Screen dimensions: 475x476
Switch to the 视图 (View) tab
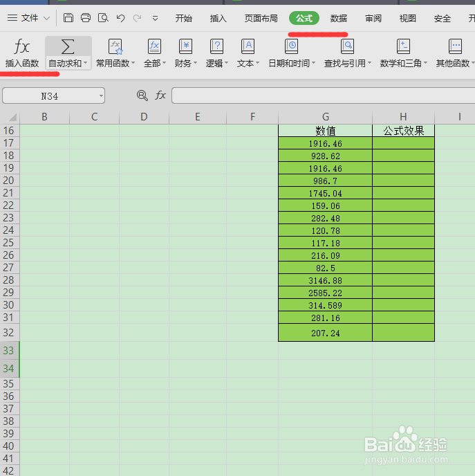coord(408,18)
